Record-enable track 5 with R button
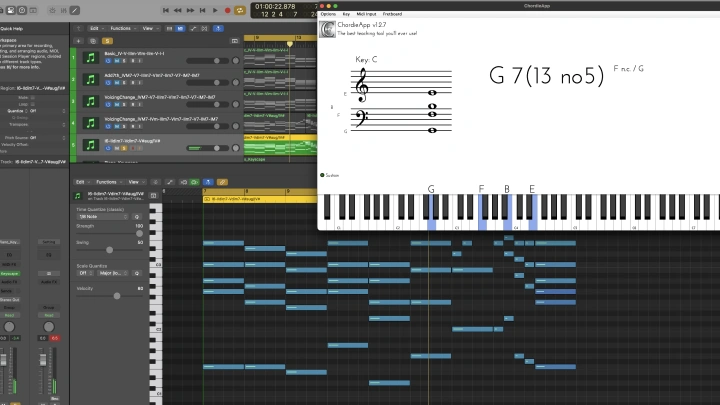Image resolution: width=720 pixels, height=405 pixels. (133, 148)
